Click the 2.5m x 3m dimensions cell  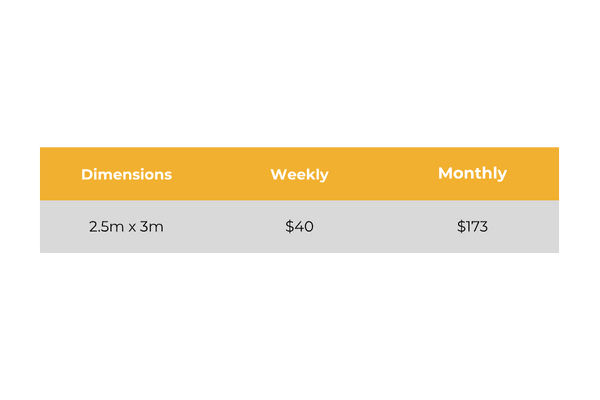pos(126,227)
